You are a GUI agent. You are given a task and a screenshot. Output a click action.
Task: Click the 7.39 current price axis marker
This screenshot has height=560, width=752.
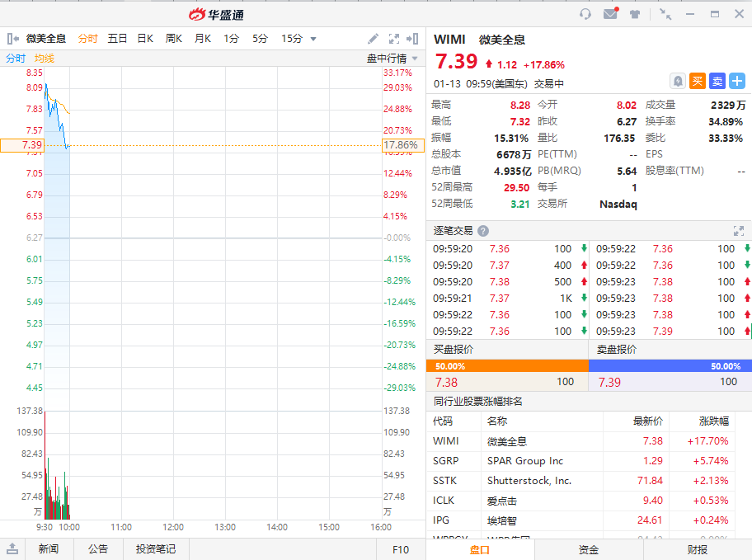pos(22,145)
